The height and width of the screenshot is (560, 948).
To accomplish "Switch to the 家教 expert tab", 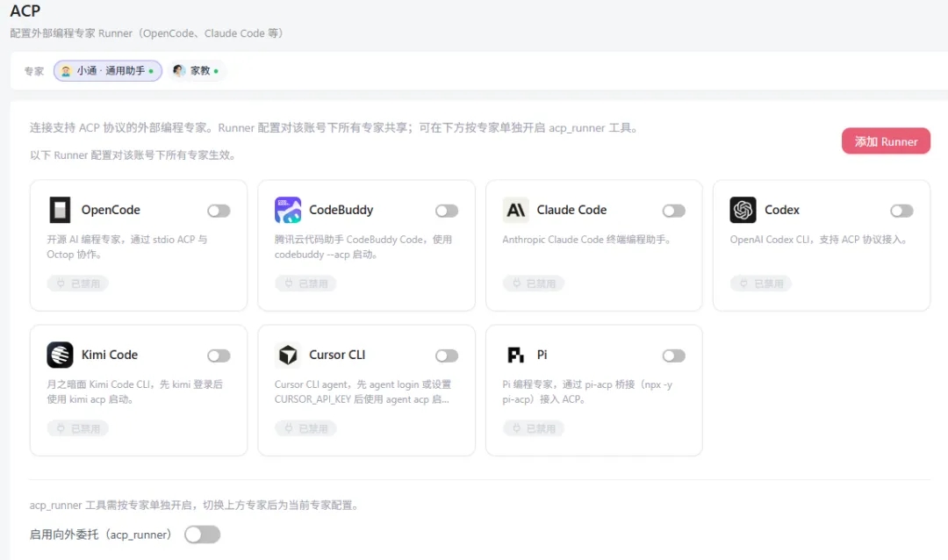I will (x=195, y=71).
